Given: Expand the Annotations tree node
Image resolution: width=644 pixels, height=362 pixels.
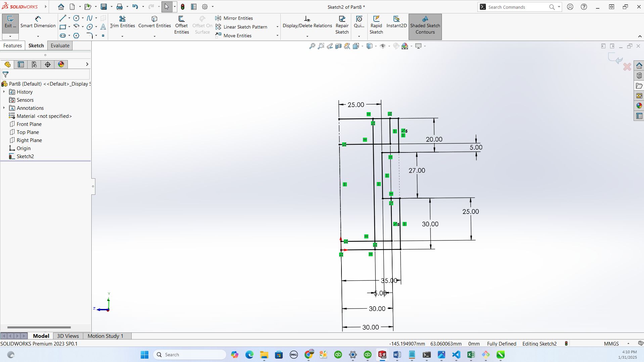Looking at the screenshot, I should pyautogui.click(x=4, y=108).
